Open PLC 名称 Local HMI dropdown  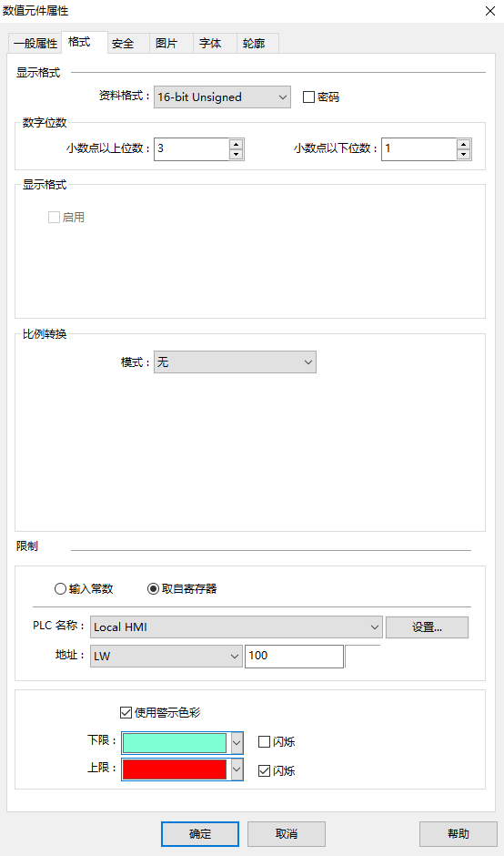coord(237,627)
